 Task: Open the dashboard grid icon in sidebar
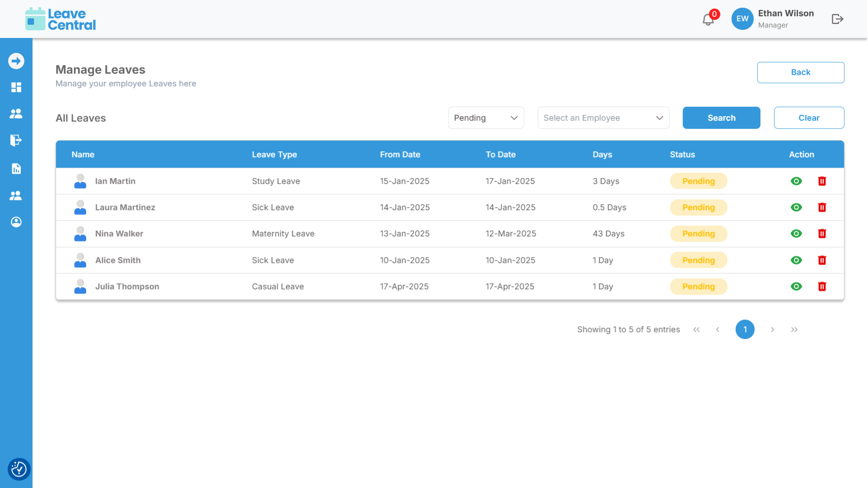click(x=16, y=87)
